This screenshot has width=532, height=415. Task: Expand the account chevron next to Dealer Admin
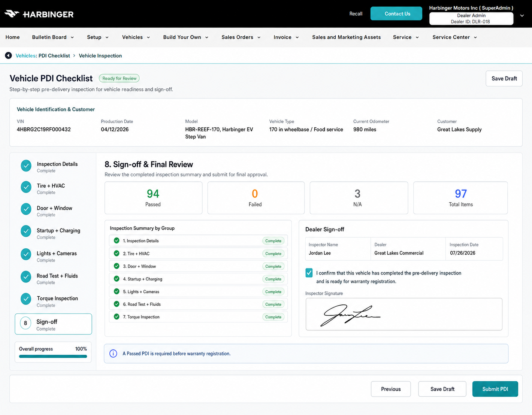point(522,16)
